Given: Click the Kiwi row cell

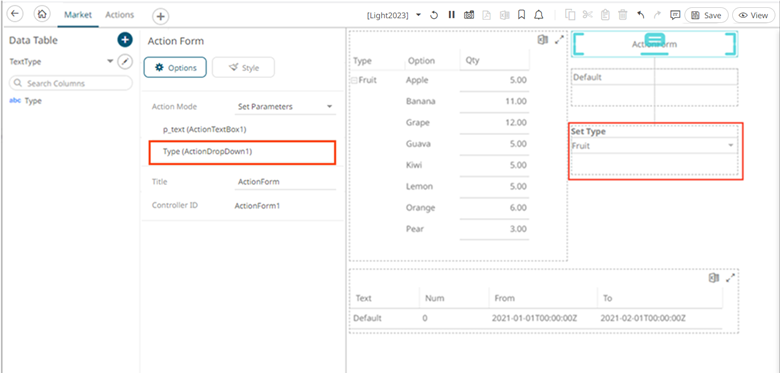Looking at the screenshot, I should (414, 165).
